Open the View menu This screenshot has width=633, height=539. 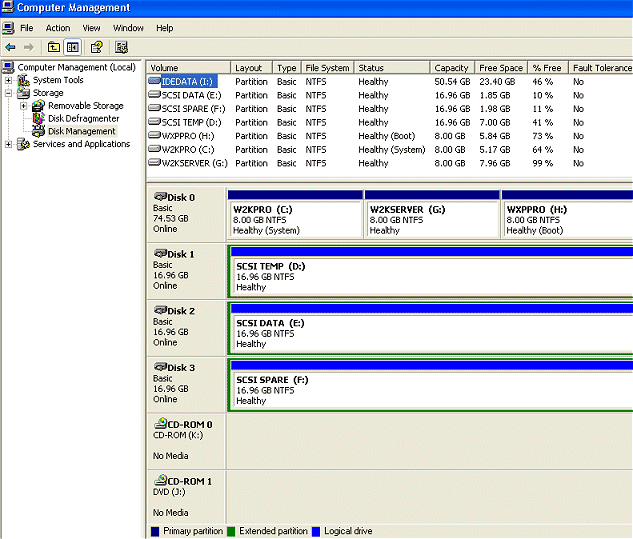click(x=91, y=28)
